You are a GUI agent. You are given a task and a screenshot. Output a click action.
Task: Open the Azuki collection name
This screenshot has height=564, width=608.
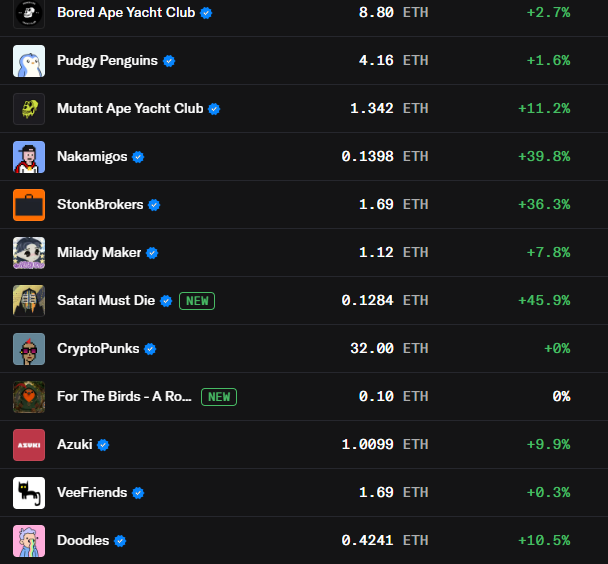(x=75, y=445)
